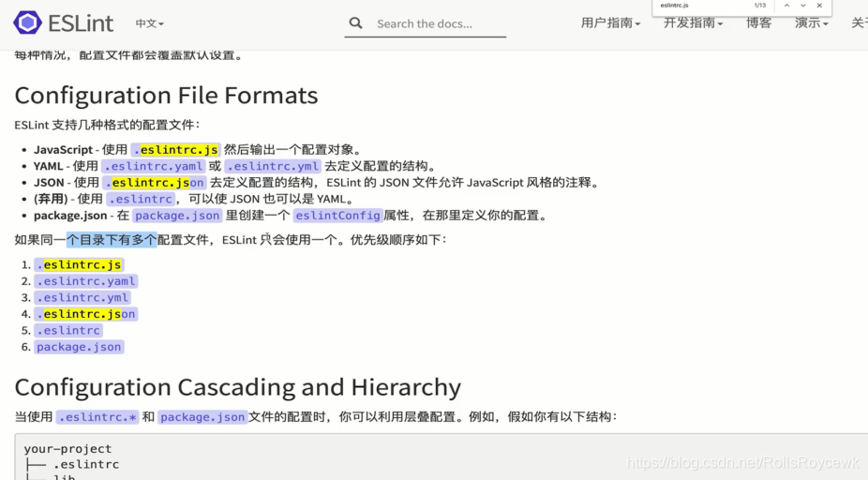
Task: Click the ESLint brand name text
Action: [81, 23]
